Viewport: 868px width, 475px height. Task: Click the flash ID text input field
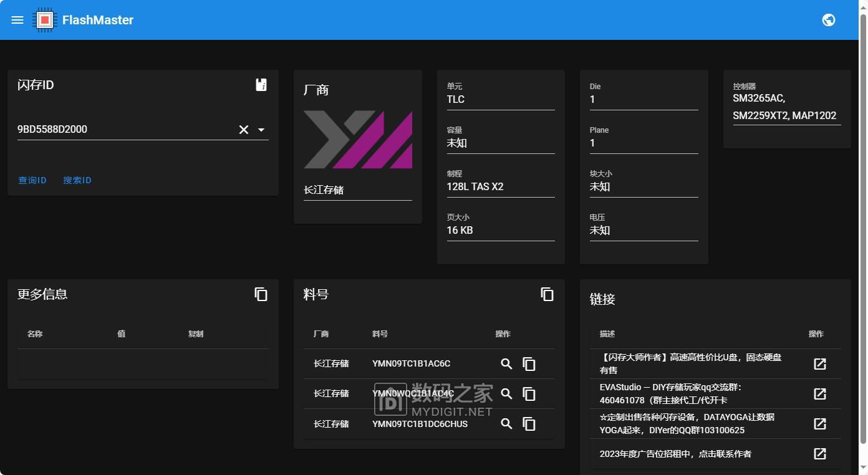[x=125, y=130]
